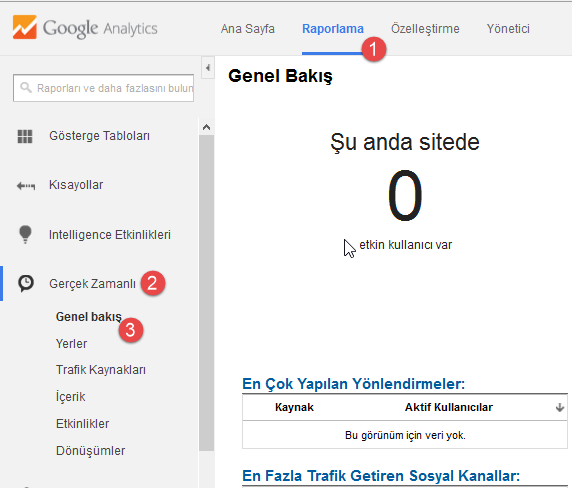
Task: Focus the report search field
Action: pyautogui.click(x=104, y=88)
